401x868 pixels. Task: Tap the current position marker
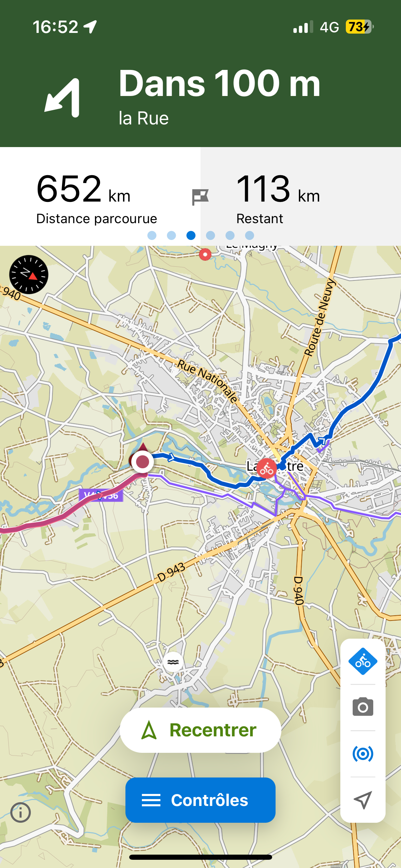(142, 461)
